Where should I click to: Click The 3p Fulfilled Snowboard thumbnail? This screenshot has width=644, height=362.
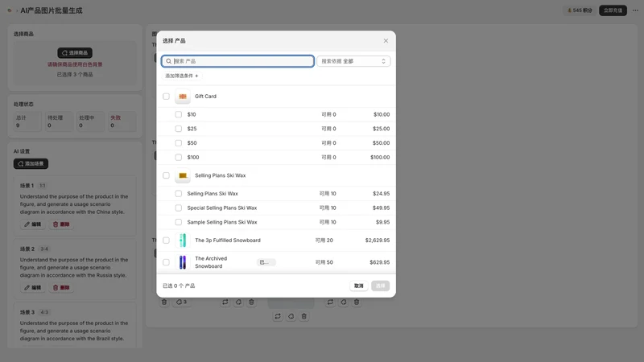(x=183, y=241)
